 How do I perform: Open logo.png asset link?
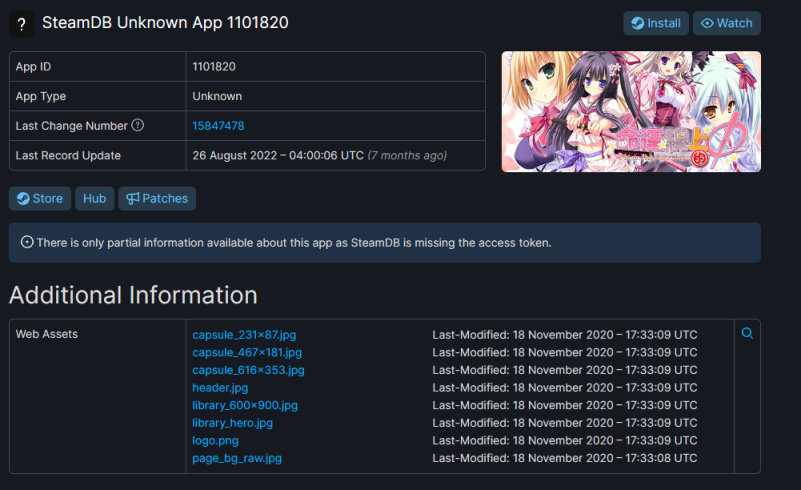pyautogui.click(x=215, y=440)
